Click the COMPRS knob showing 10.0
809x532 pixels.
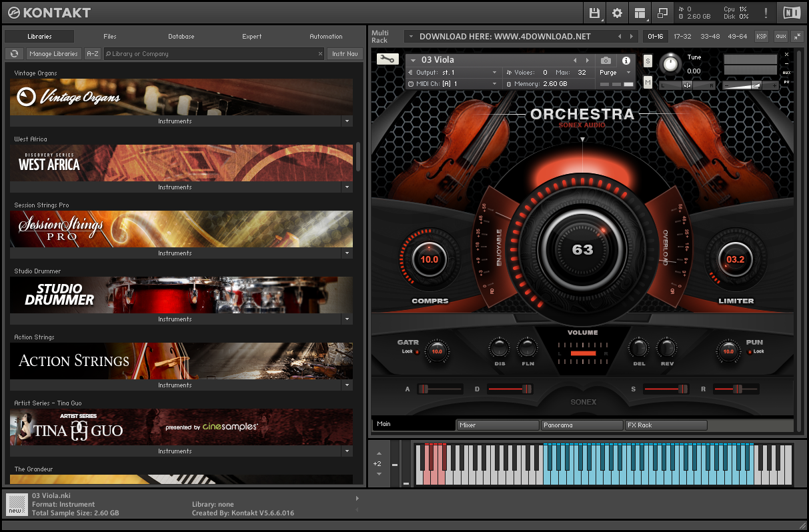coord(429,259)
